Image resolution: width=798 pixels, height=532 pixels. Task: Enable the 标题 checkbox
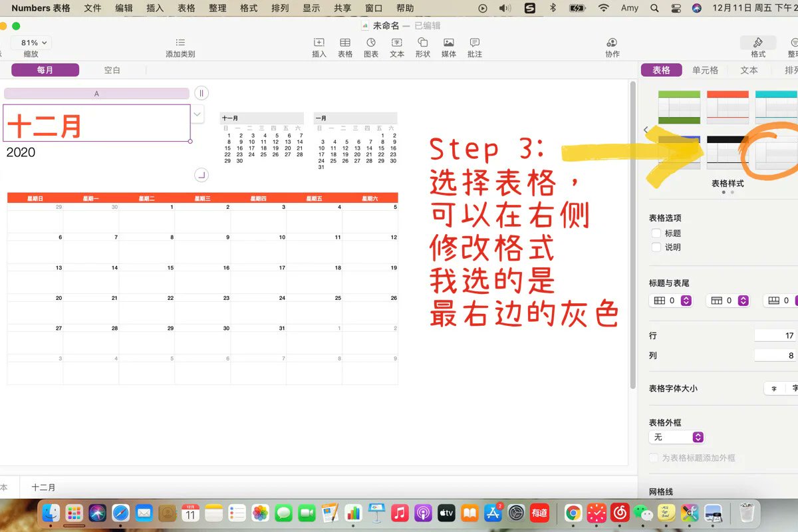click(656, 233)
